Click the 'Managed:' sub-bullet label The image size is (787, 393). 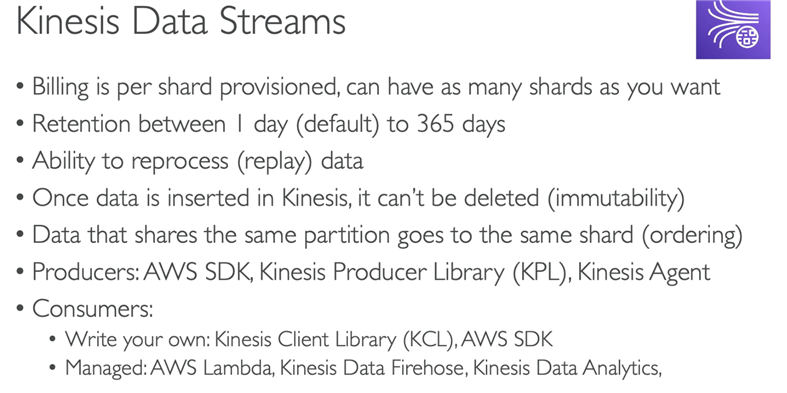[105, 368]
